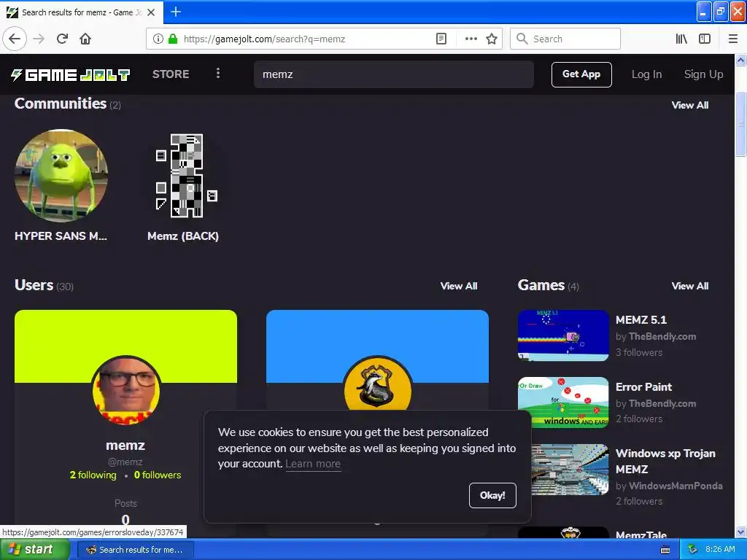Open HYPER SANS M... community avatar
Viewport: 747px width, 560px height.
coord(61,176)
